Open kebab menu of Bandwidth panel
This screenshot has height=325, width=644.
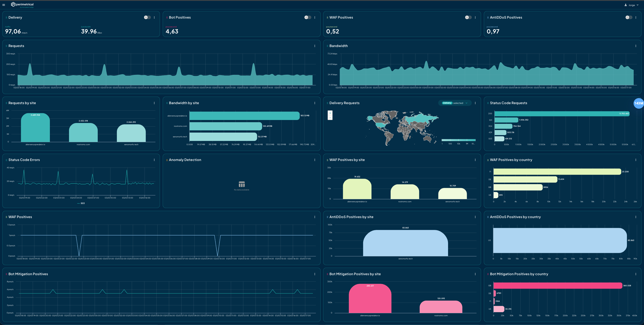pos(636,46)
